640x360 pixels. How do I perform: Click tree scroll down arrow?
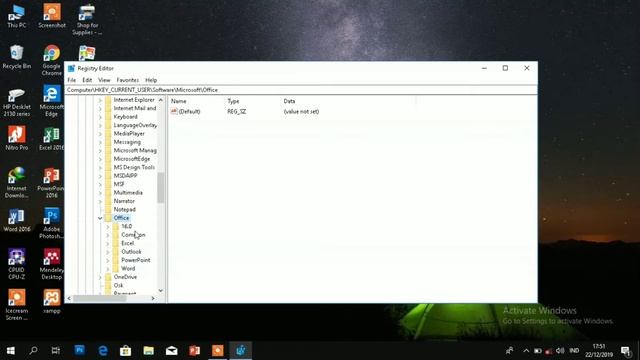point(161,291)
